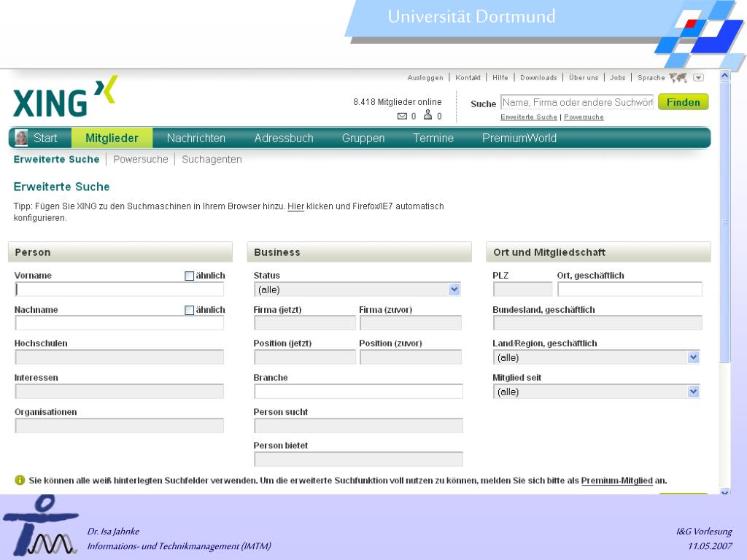This screenshot has height=560, width=747.
Task: Click the Firma (zuvor) field
Action: (411, 323)
